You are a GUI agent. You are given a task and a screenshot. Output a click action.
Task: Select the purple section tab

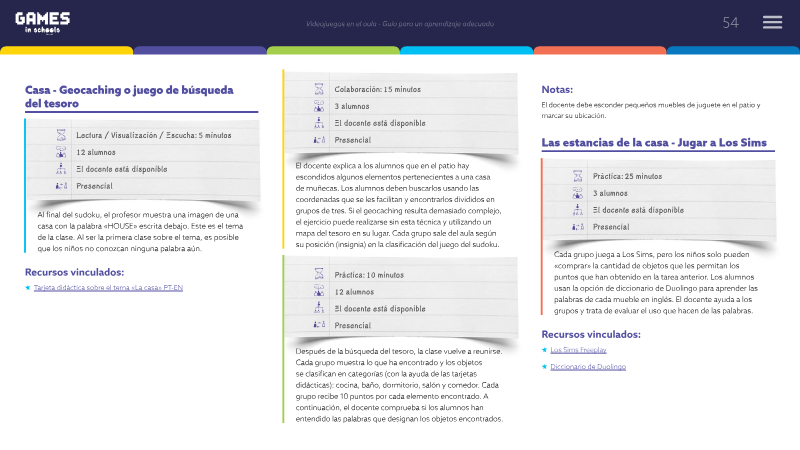(x=200, y=50)
